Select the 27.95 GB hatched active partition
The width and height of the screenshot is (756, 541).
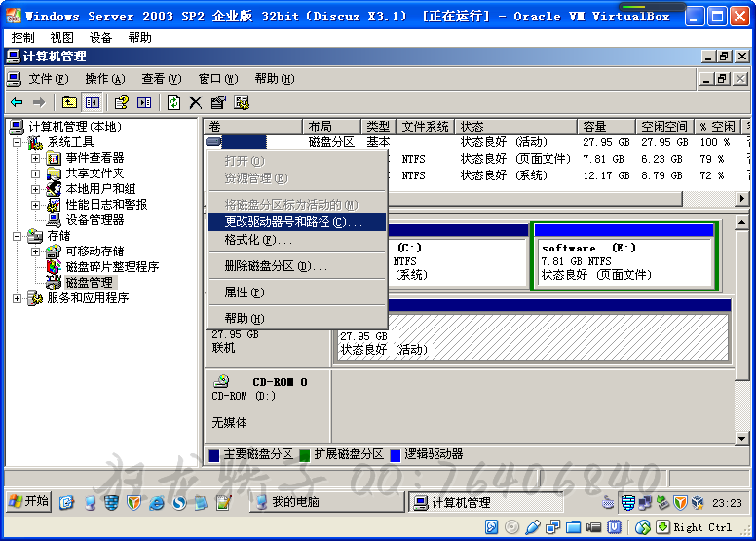532,337
